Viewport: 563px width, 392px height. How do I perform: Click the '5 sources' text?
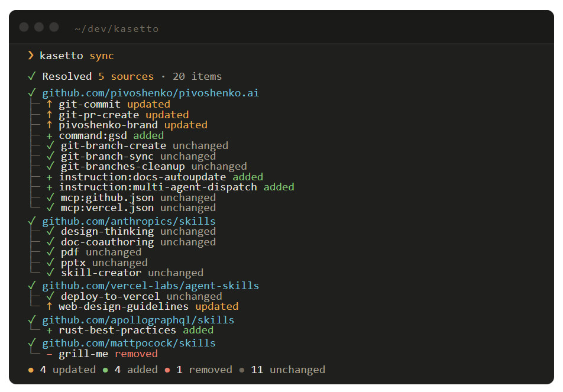point(126,76)
